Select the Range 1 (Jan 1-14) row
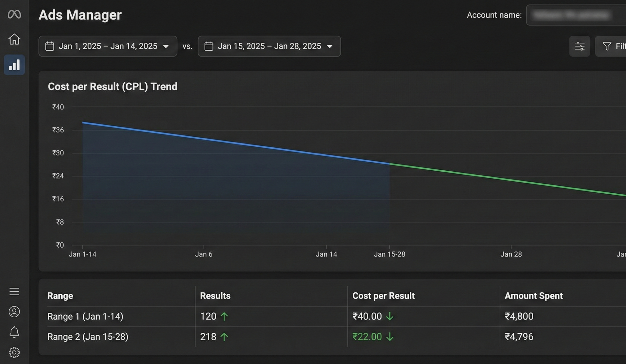This screenshot has width=626, height=364. pos(332,316)
